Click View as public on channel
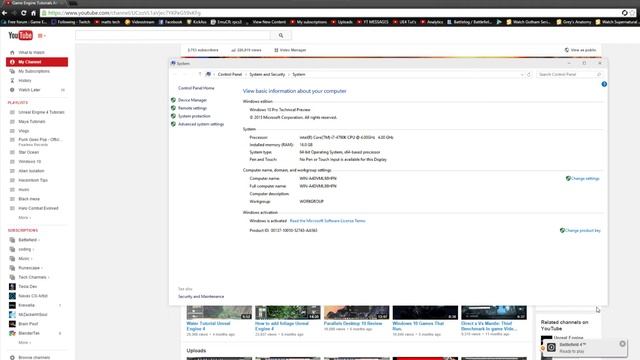 (580, 50)
